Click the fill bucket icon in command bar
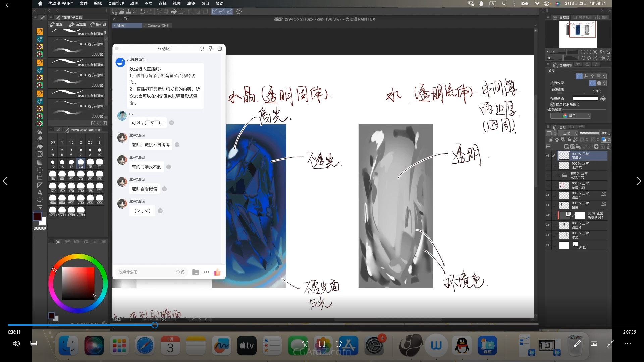Screen dimensions: 644x362 [174, 11]
